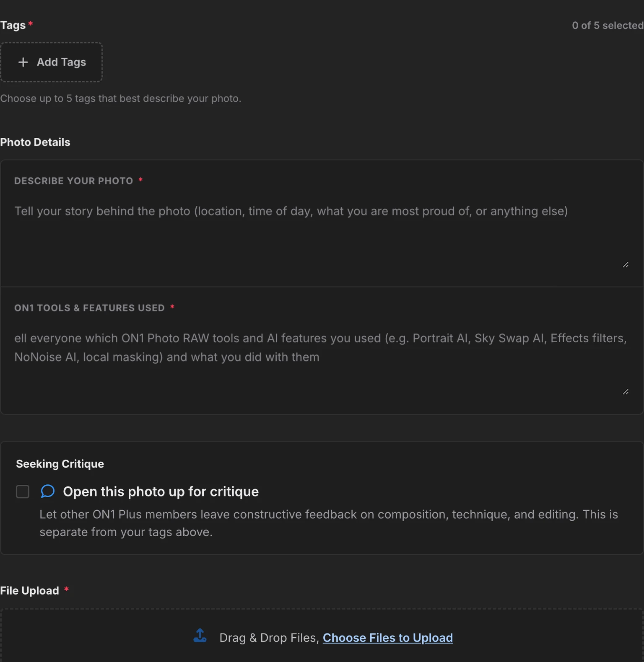Click the '0 of 5 selected' counter text
The height and width of the screenshot is (662, 644).
[x=608, y=26]
